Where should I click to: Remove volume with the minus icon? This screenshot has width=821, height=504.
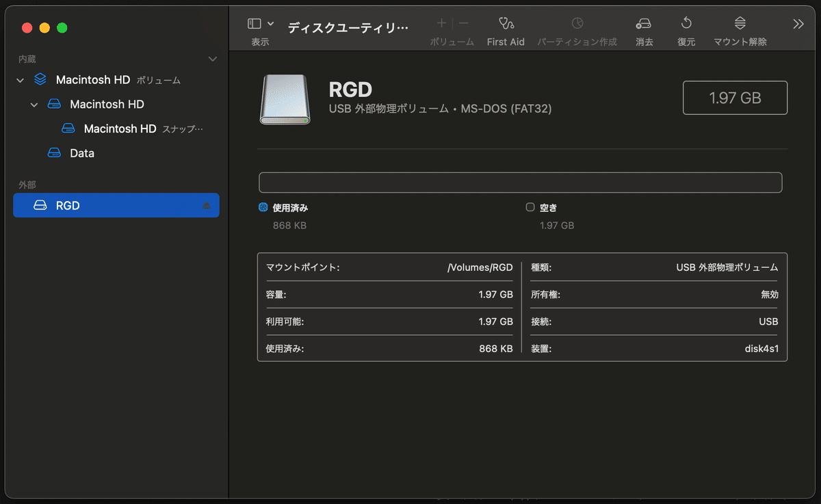pos(463,23)
